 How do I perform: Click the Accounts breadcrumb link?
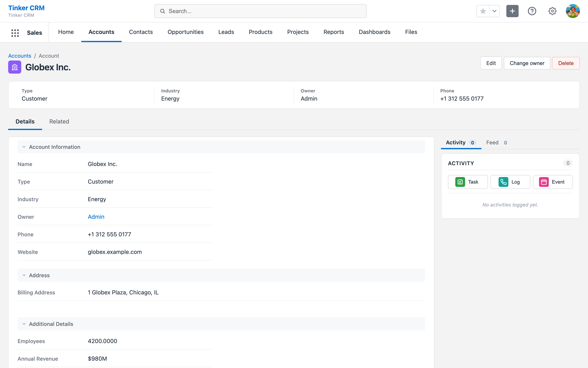tap(20, 56)
